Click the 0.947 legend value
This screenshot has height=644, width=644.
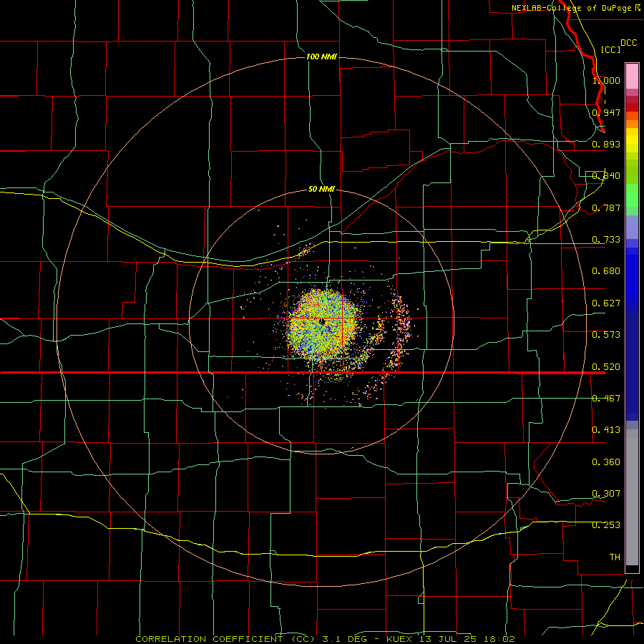(606, 112)
